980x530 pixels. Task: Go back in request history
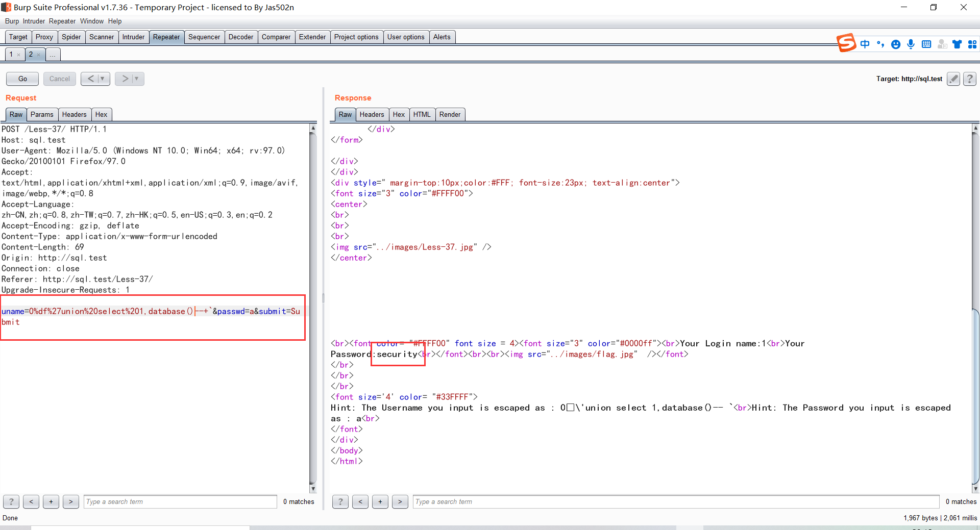click(x=90, y=79)
